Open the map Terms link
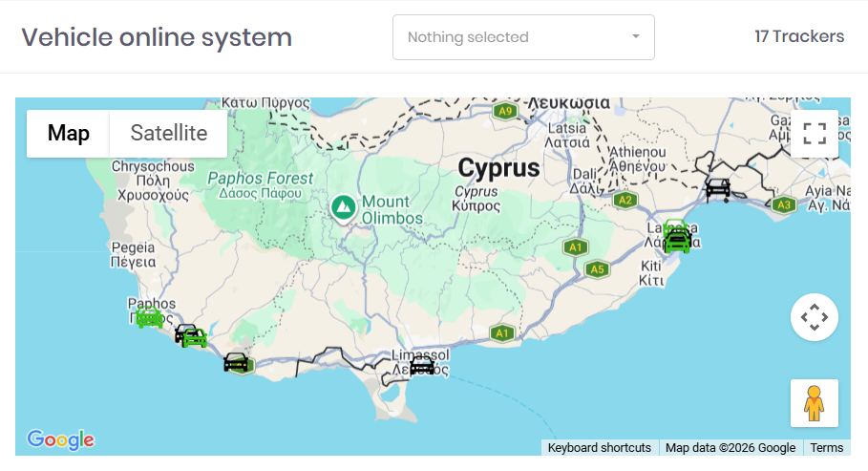This screenshot has width=868, height=471. pos(826,448)
